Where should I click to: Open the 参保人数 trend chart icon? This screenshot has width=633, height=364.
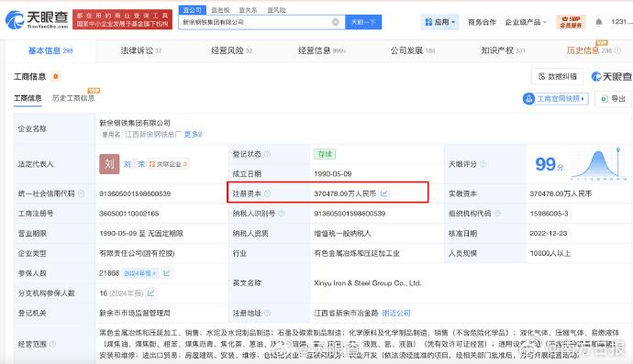click(x=167, y=273)
